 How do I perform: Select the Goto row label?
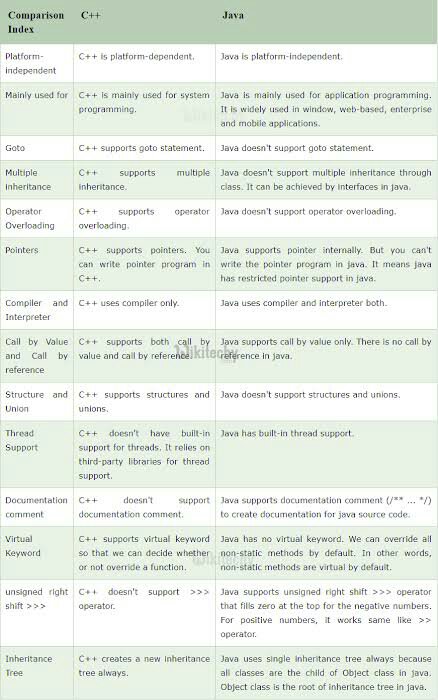point(15,148)
